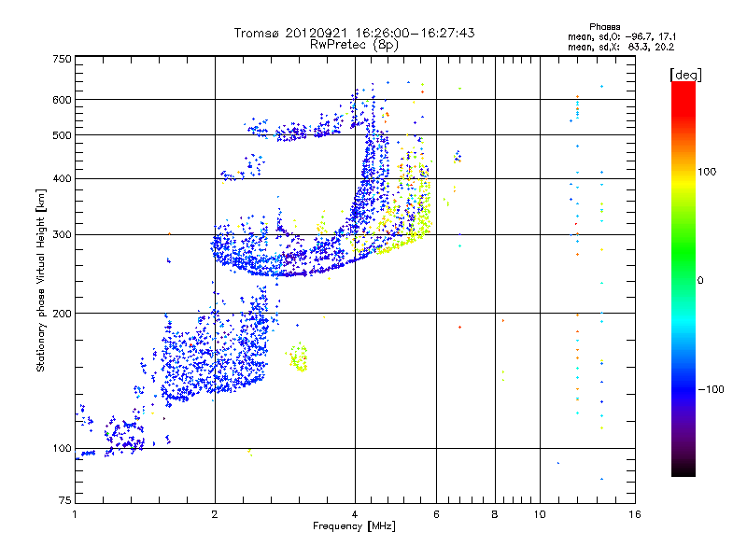Image resolution: width=747 pixels, height=560 pixels.
Task: Click the y-axis '300' tick label
Action: pyautogui.click(x=62, y=234)
